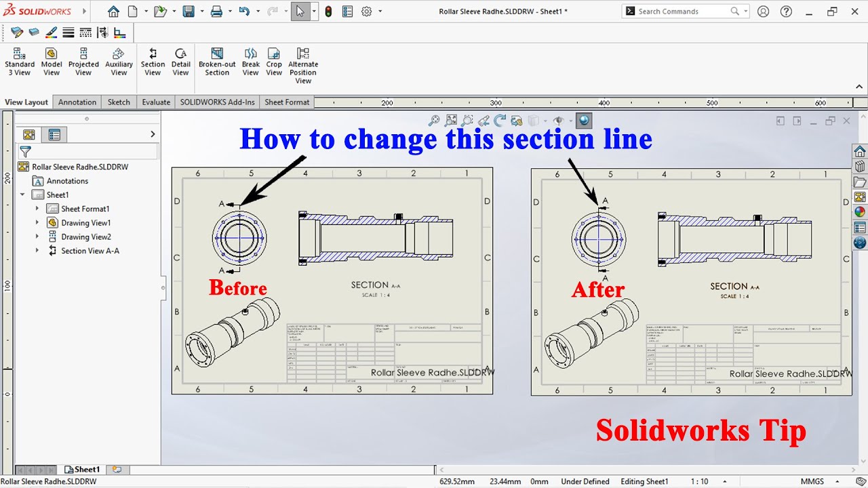Screen dimensions: 868x488
Task: Go to Home welcome icon
Action: [x=113, y=12]
